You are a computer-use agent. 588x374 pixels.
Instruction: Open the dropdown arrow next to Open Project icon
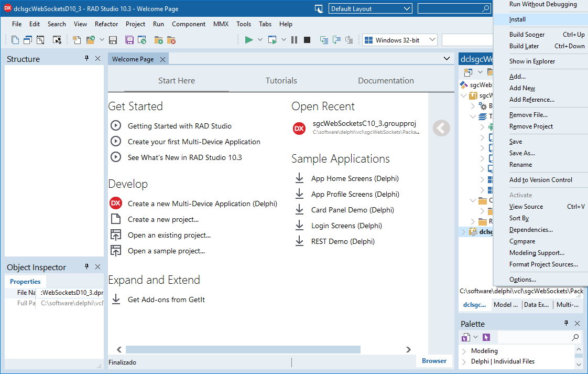[102, 40]
